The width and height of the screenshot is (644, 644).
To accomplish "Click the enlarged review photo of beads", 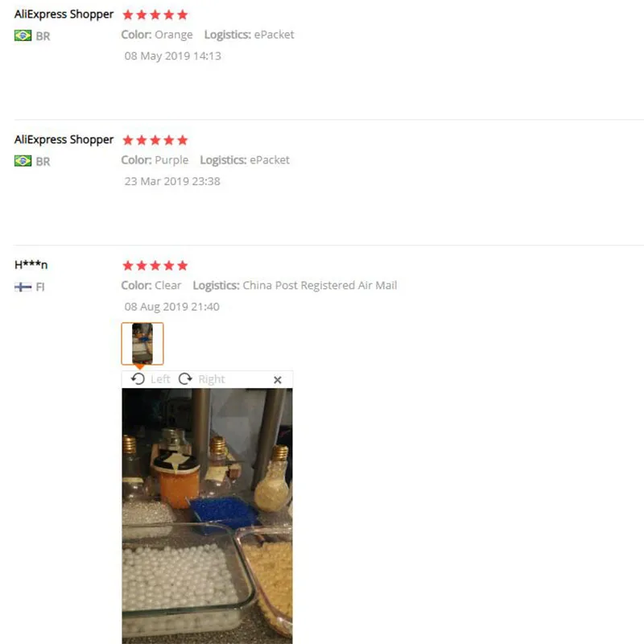I will (207, 516).
